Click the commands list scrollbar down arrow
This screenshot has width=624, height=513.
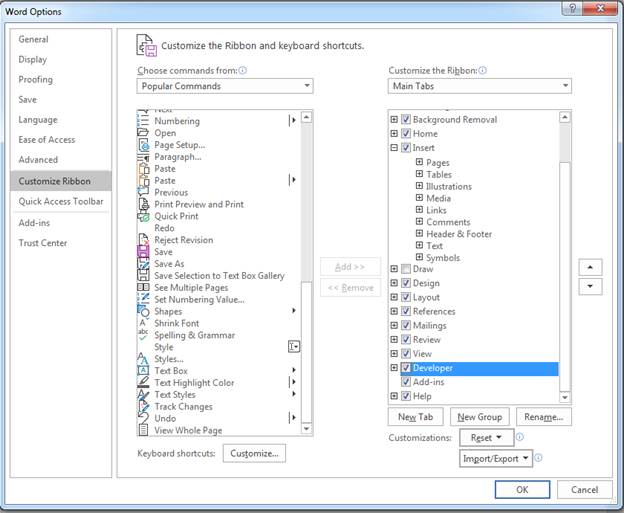[x=306, y=429]
